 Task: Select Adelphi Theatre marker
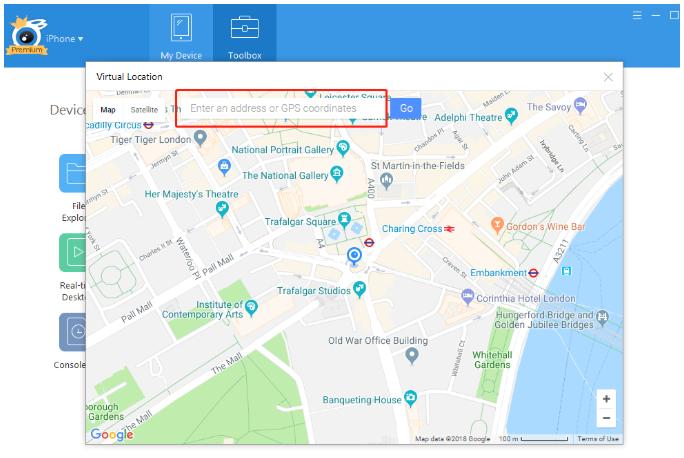click(x=511, y=115)
